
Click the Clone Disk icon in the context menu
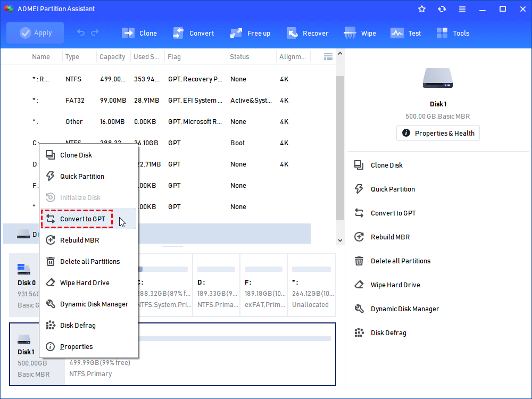[x=50, y=155]
